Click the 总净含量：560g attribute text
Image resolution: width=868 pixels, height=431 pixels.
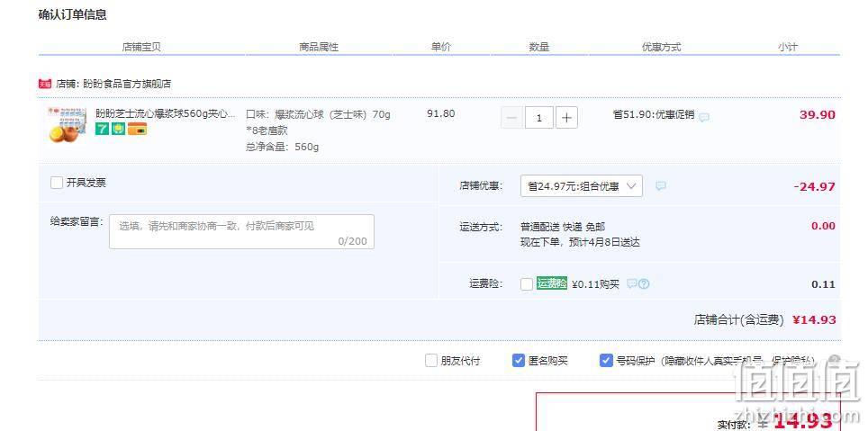click(283, 148)
